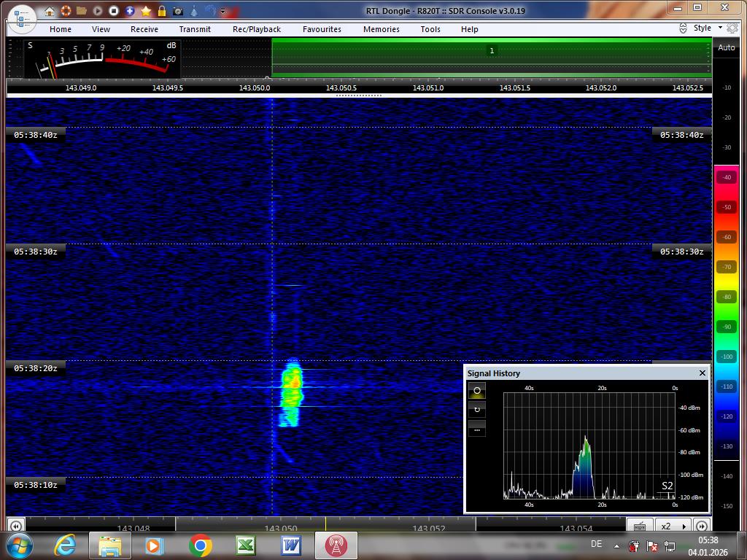Screen dimensions: 747x560
Task: Click the step-left arrow button on frequency bar
Action: (15, 526)
